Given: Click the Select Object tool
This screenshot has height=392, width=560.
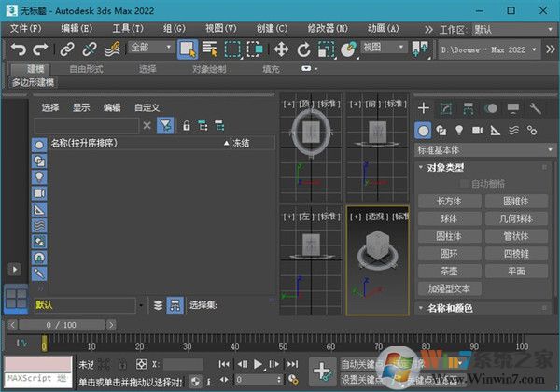Looking at the screenshot, I should pos(187,49).
